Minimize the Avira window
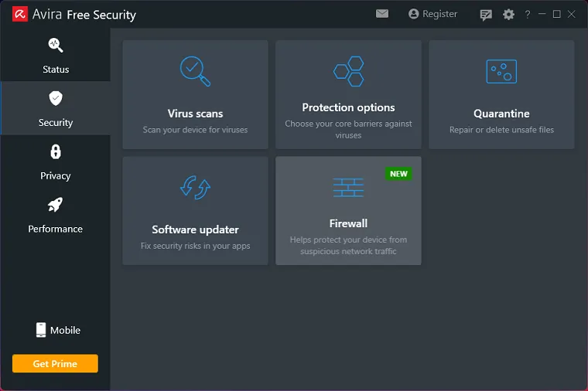The image size is (588, 391). tap(542, 14)
